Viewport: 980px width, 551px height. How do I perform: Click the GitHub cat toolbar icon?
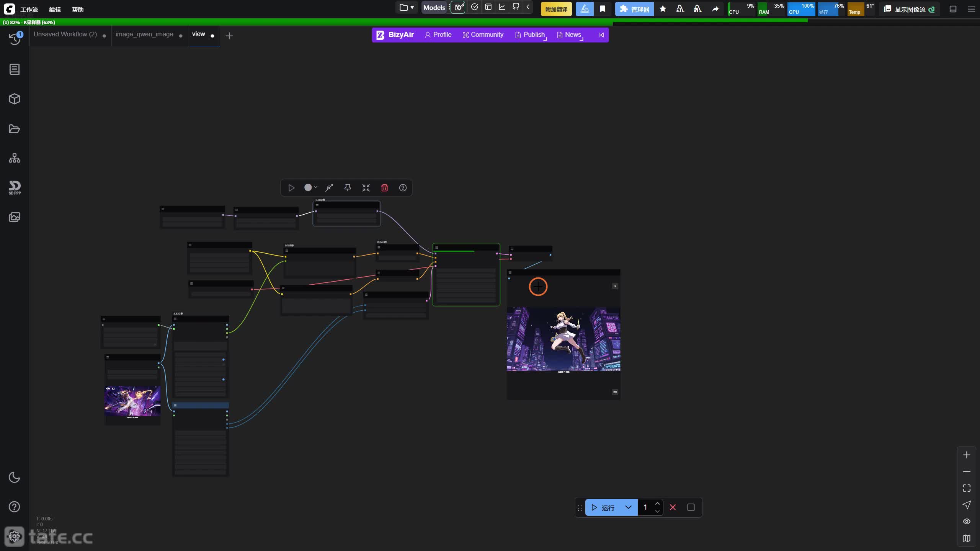516,7
